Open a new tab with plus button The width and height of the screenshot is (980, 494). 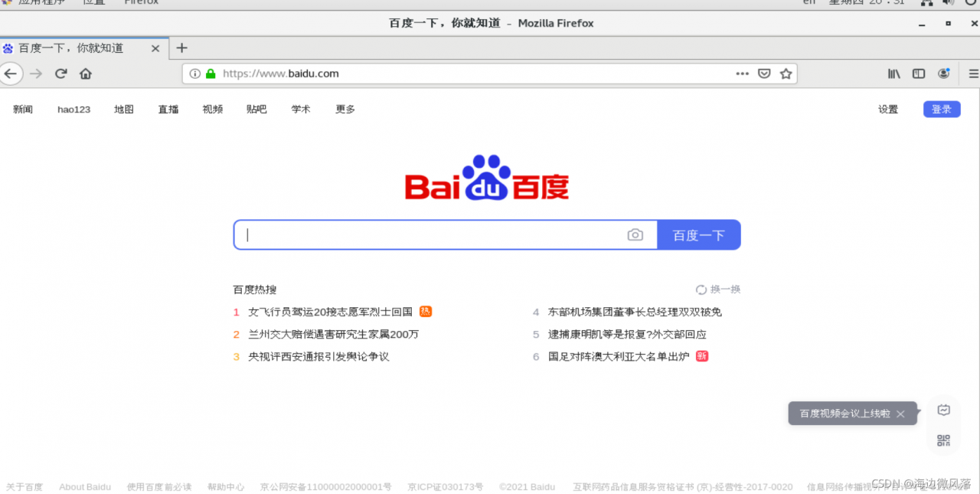click(181, 47)
